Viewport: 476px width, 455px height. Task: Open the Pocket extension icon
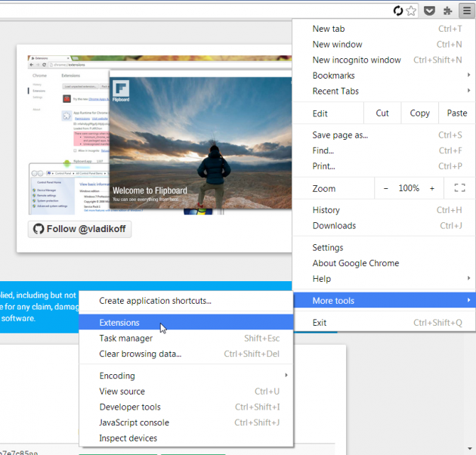pos(429,11)
